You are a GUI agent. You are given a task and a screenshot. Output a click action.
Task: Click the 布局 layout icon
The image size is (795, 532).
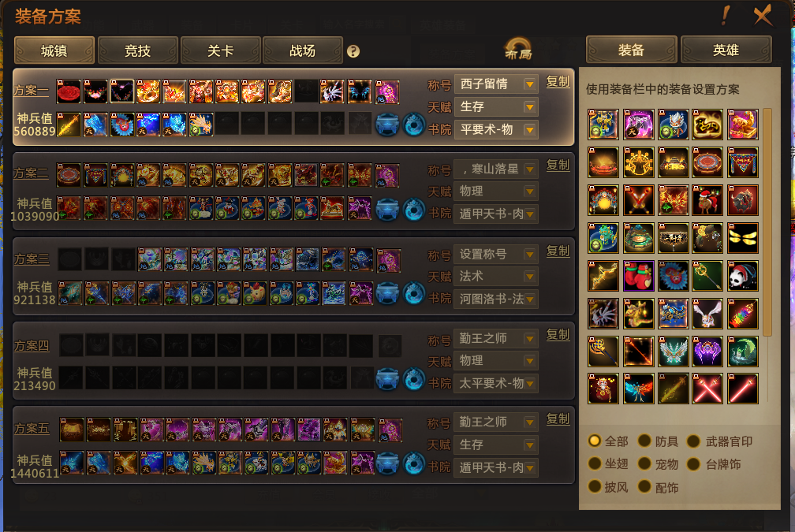coord(518,50)
